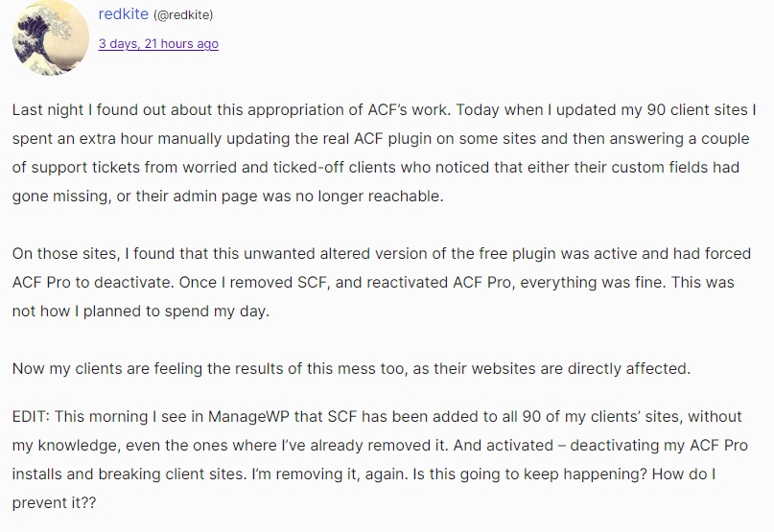
Task: Click the (@redkite) handle text
Action: coord(183,14)
